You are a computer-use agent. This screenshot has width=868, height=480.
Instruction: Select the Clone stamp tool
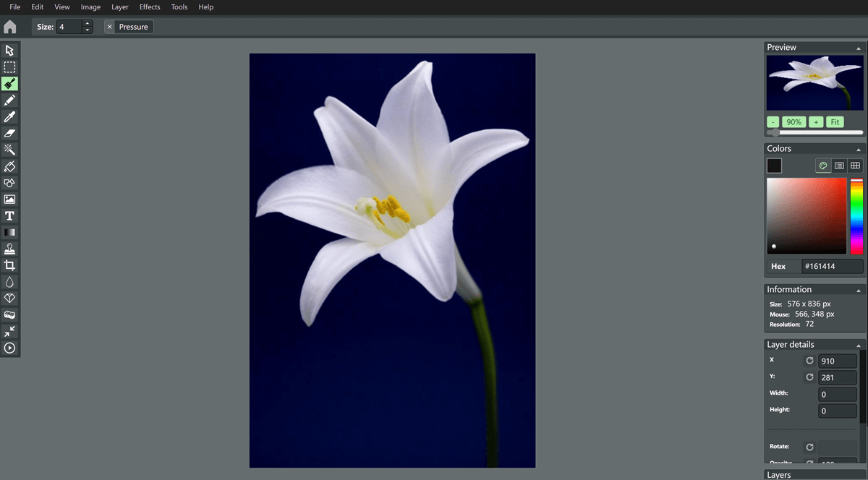click(10, 249)
